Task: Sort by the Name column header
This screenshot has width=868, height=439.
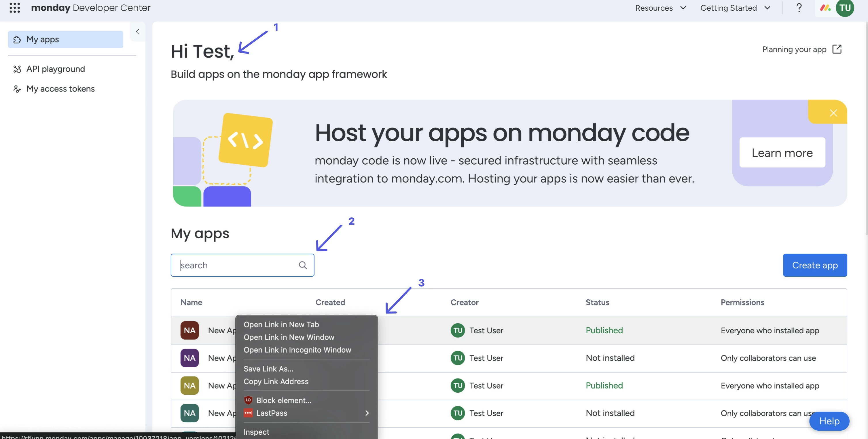Action: 191,302
